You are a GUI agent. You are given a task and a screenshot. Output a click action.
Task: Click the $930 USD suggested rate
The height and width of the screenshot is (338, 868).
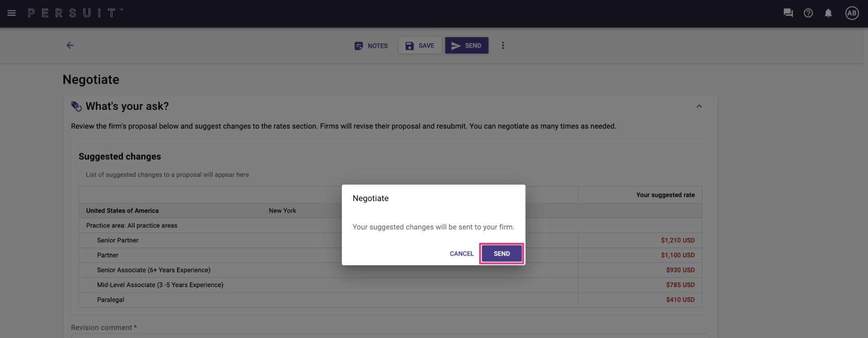tap(680, 270)
